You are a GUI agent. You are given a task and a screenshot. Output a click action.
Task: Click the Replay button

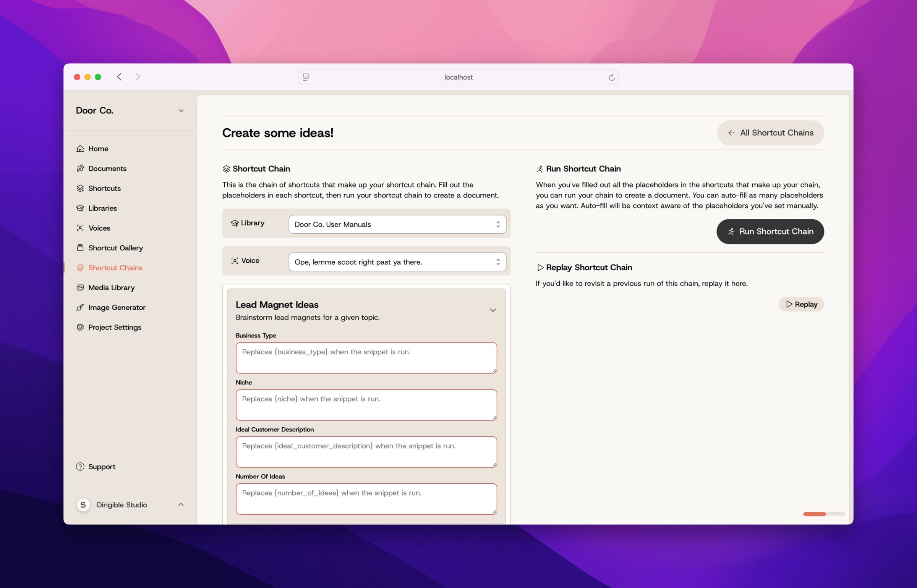[801, 304]
